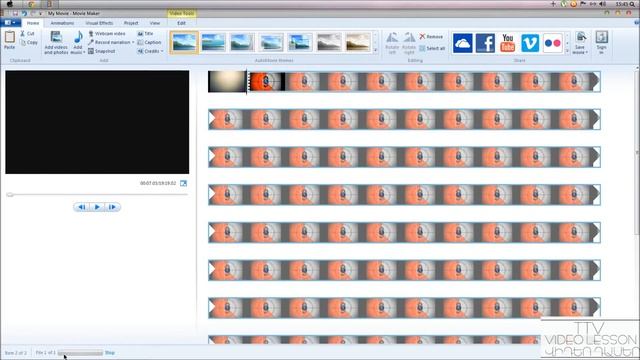This screenshot has width=640, height=360.
Task: Play the movie preview
Action: click(97, 207)
